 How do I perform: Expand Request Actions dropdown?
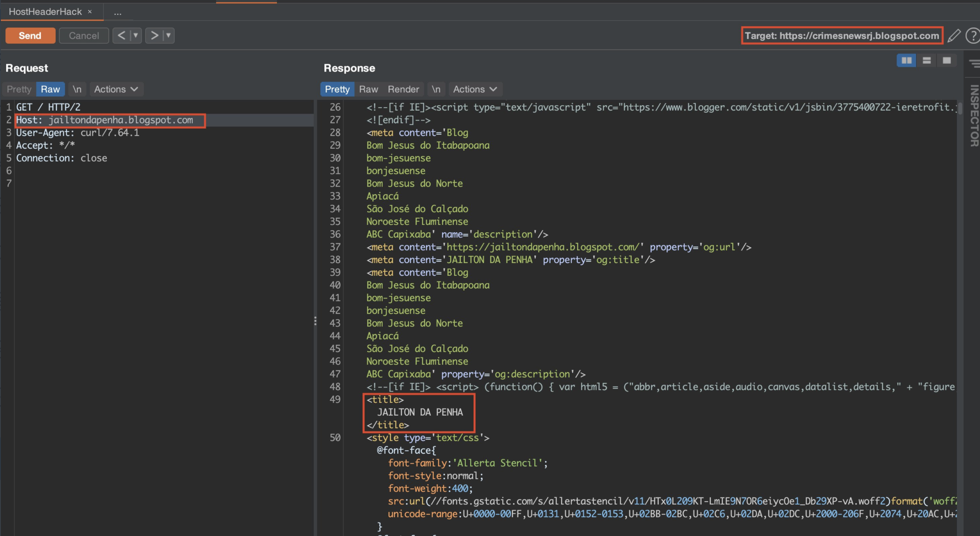point(116,89)
